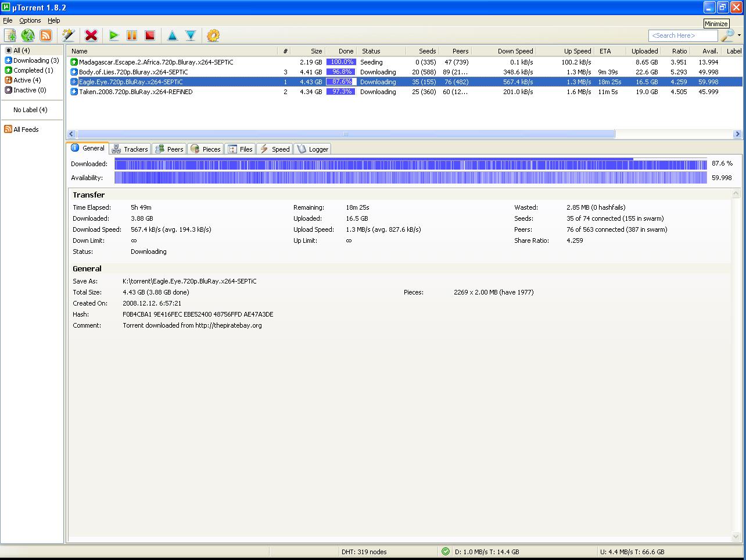
Task: Switch to the Pieces tab
Action: tap(206, 149)
